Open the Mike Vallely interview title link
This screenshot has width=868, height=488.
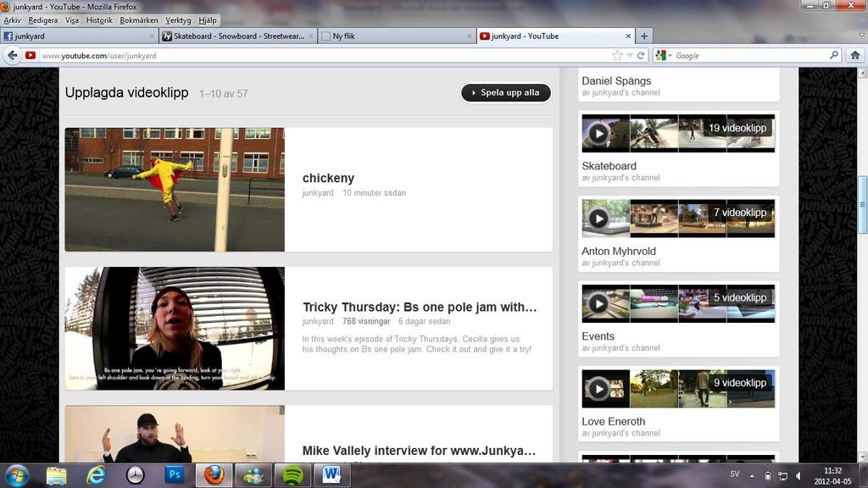pos(419,451)
